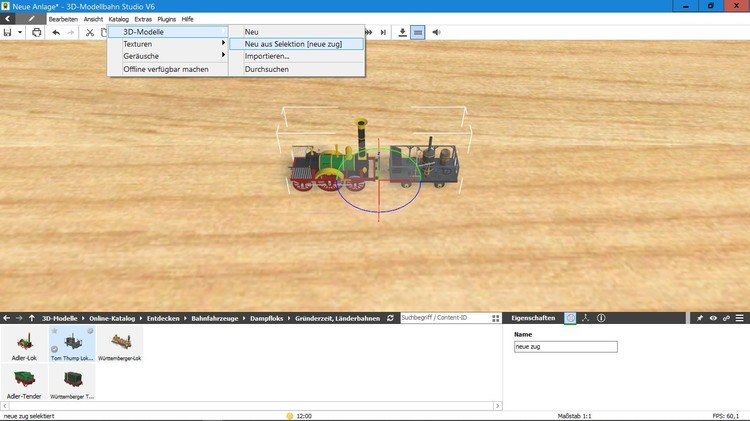Open the Plugins menu

[166, 19]
